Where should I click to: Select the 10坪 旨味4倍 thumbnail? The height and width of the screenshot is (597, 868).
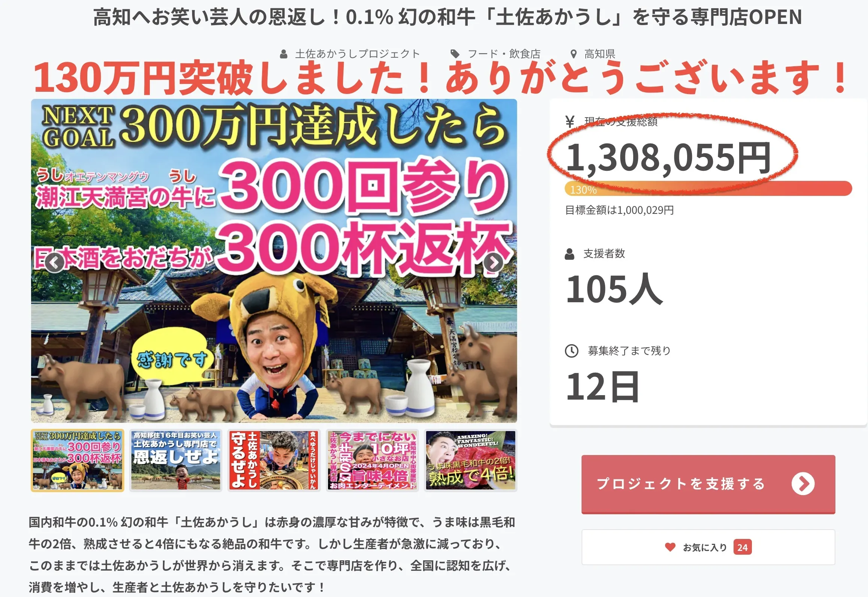click(372, 460)
